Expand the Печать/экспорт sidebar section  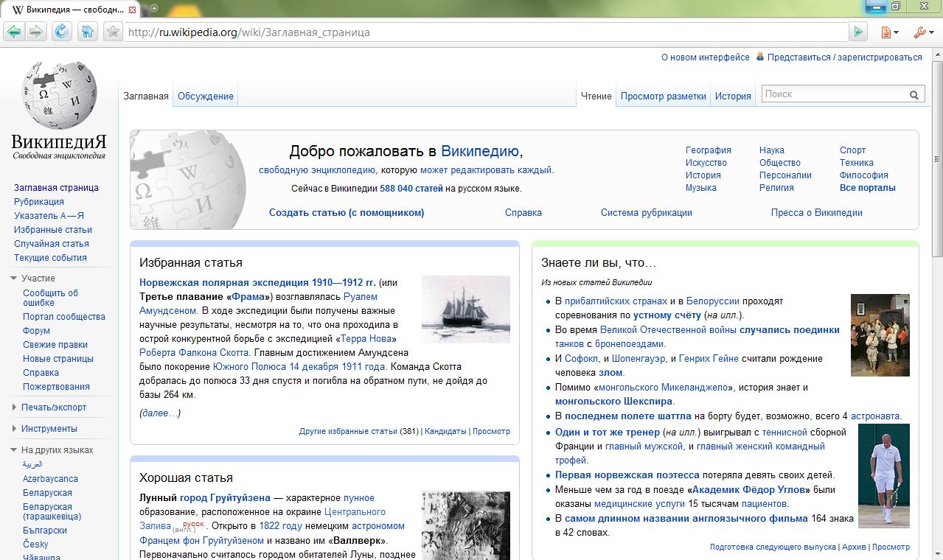tap(14, 407)
